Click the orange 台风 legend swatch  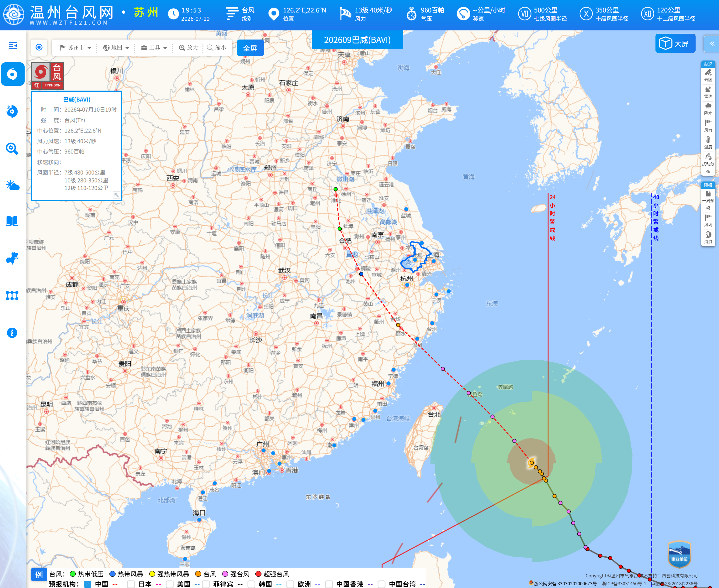tap(198, 574)
